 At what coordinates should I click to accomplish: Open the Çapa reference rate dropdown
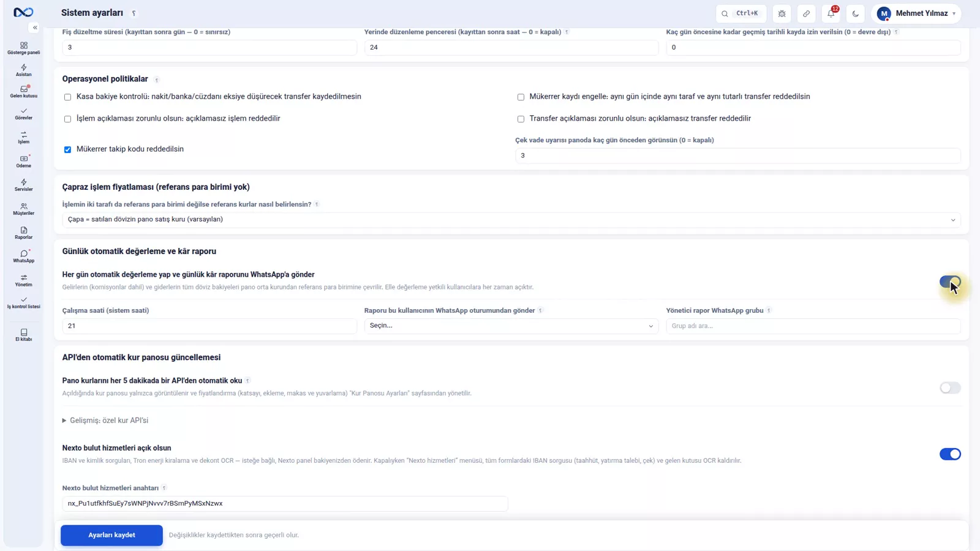click(511, 219)
